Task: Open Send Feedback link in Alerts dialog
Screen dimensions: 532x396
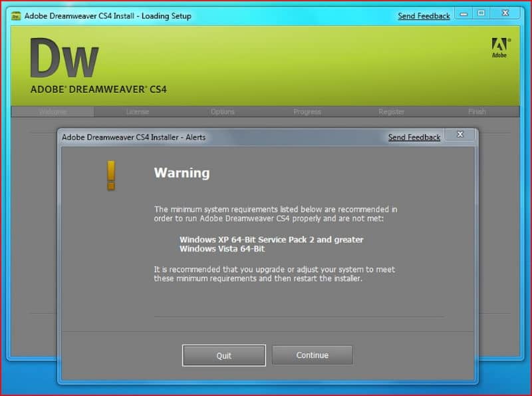Action: coord(414,137)
